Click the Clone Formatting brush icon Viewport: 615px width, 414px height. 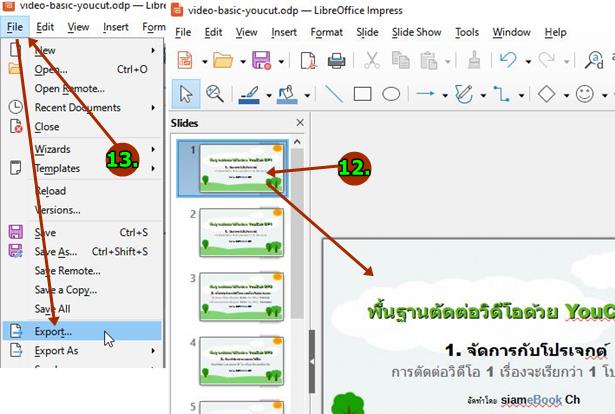click(x=474, y=61)
